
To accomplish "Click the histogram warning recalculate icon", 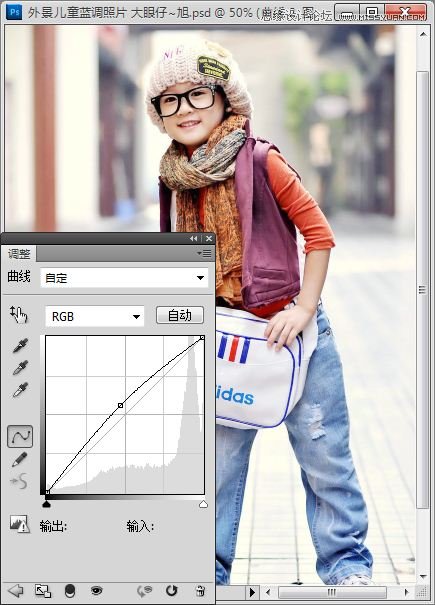I will coord(19,524).
